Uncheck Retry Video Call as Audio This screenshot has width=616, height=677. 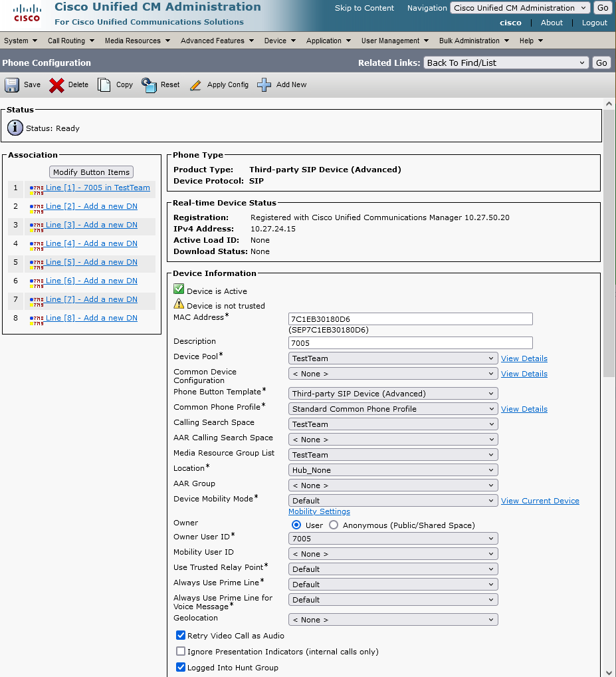tap(181, 636)
